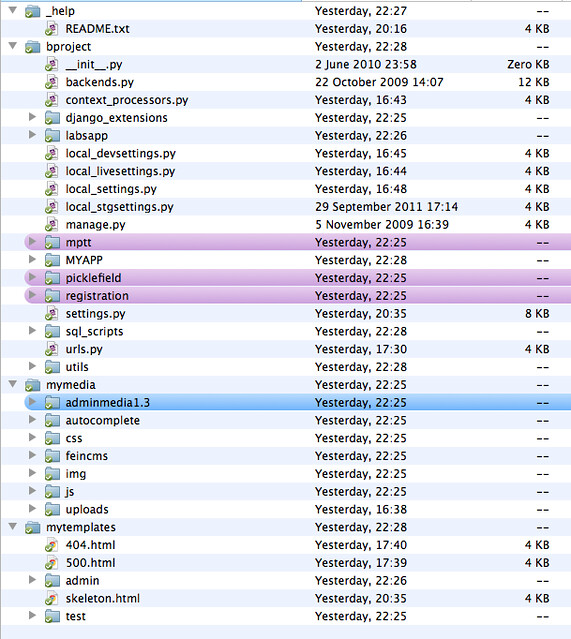Select the labsapp folder name

(x=87, y=136)
